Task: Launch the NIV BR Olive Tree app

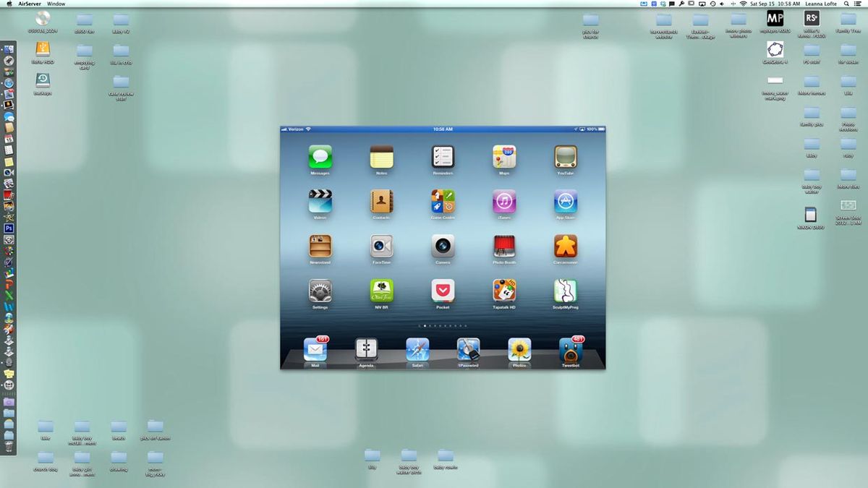Action: coord(381,291)
